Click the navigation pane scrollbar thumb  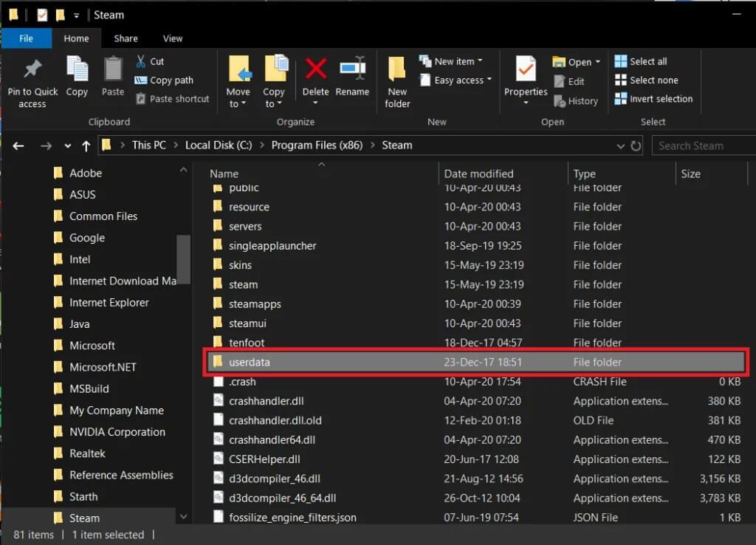tap(183, 259)
